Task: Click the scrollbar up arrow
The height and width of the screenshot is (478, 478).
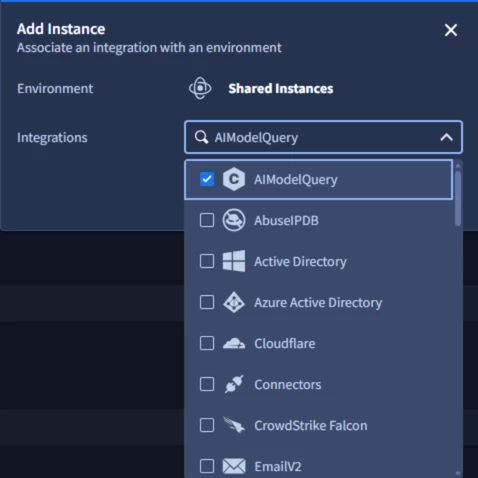Action: 458,165
